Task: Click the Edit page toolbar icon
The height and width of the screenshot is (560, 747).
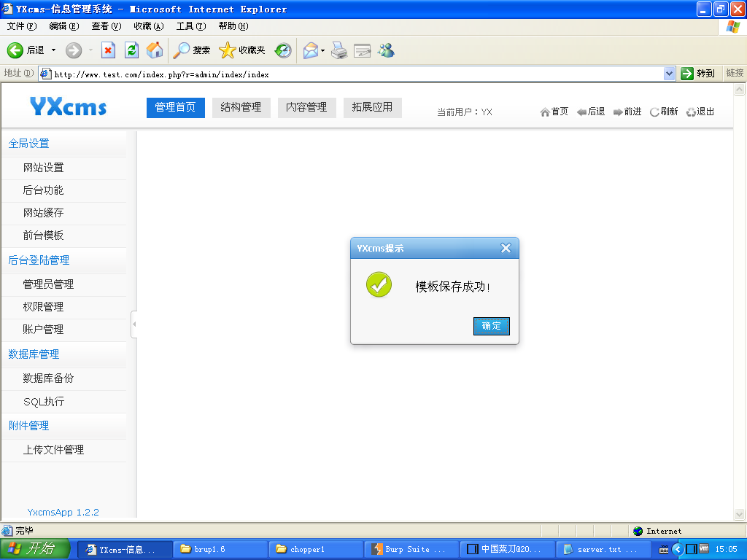Action: point(362,50)
